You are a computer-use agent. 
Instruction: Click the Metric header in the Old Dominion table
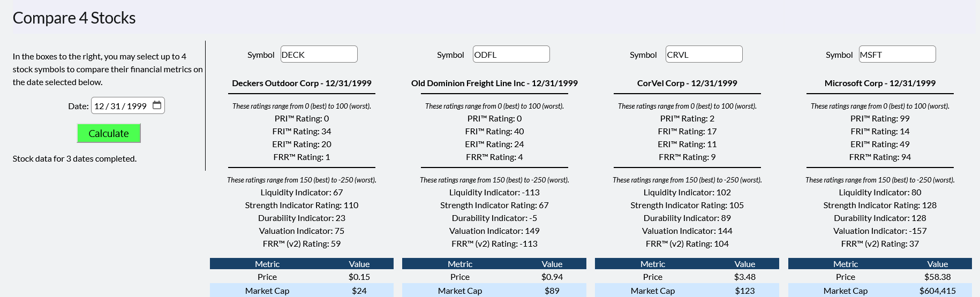(x=460, y=264)
